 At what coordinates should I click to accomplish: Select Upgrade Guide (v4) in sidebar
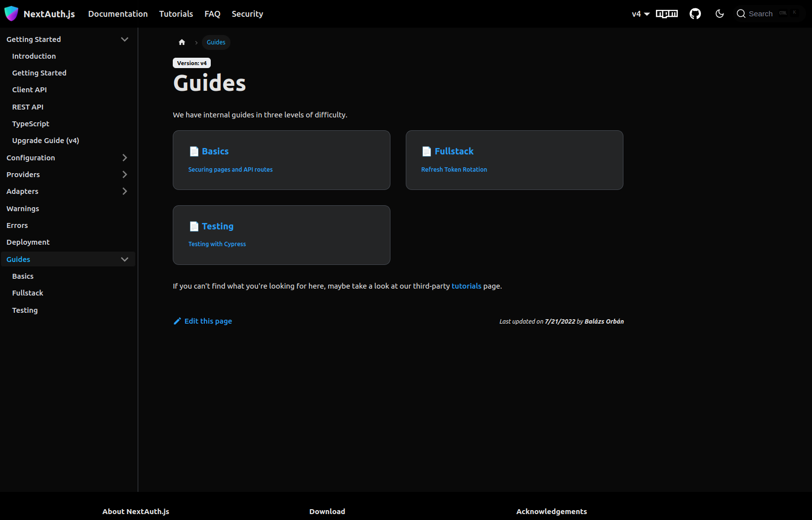coord(45,141)
